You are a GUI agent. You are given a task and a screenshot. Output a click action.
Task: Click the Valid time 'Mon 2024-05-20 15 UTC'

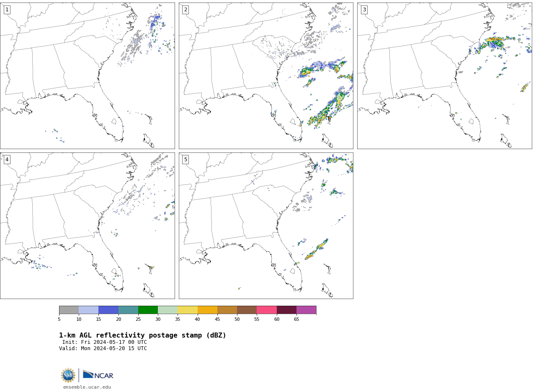[114, 348]
